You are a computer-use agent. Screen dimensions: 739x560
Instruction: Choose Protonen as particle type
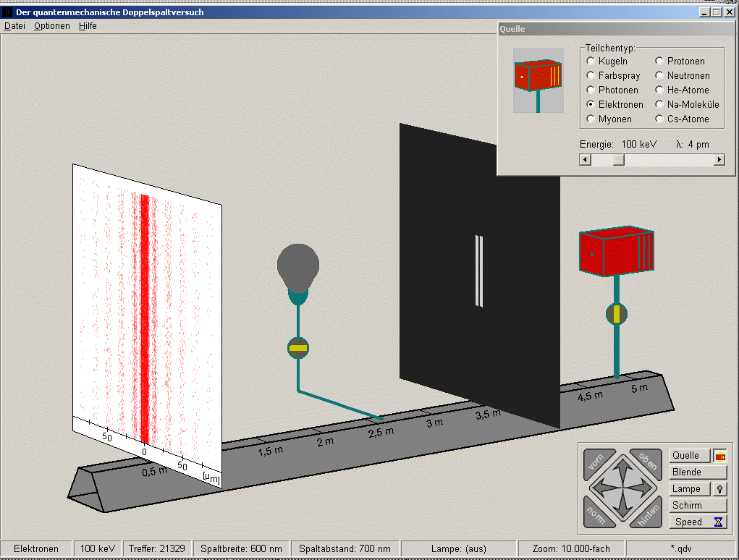(660, 61)
